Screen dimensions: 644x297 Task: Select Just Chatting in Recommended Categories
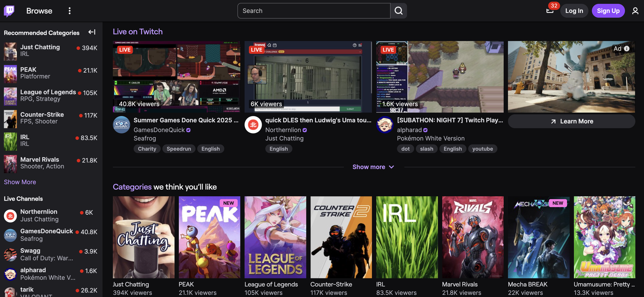[40, 47]
